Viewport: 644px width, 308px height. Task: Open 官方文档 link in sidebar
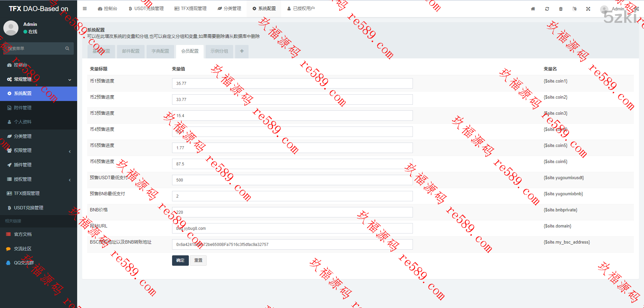click(x=23, y=235)
